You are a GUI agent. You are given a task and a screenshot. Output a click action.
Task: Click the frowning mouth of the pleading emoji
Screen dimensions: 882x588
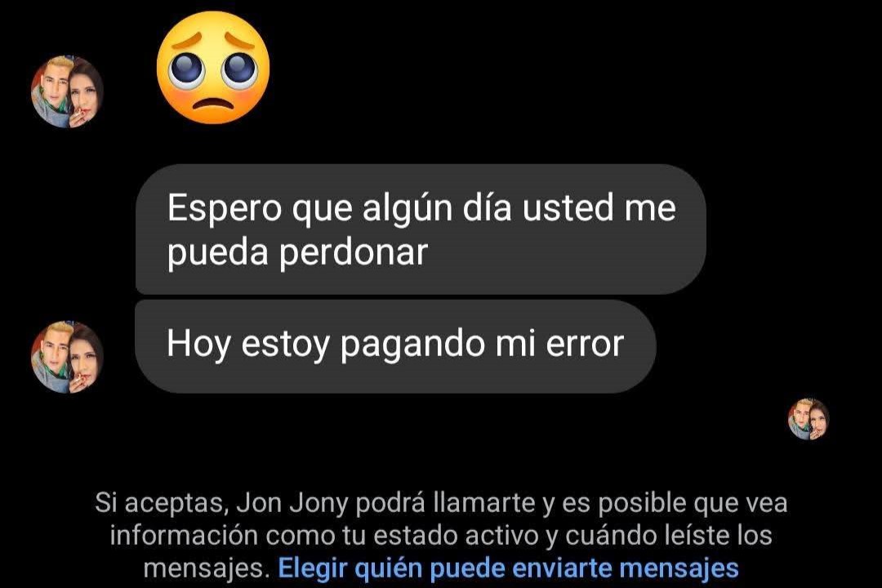212,105
